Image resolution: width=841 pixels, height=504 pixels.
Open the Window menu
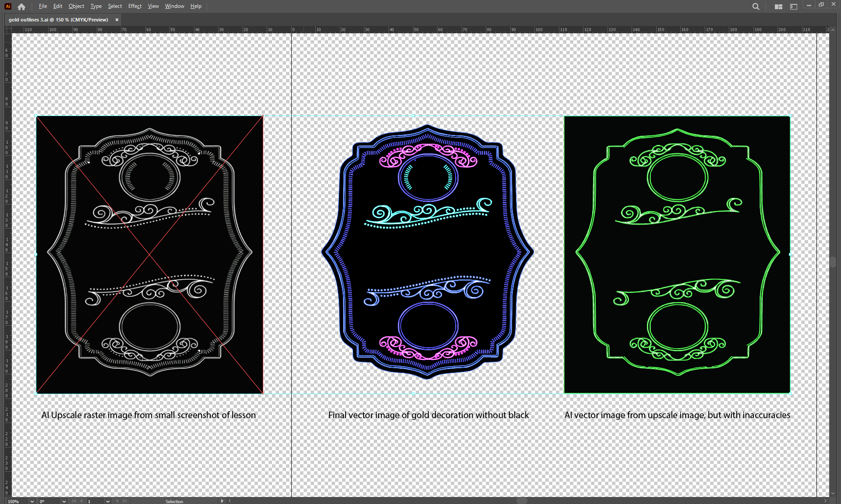pos(174,6)
